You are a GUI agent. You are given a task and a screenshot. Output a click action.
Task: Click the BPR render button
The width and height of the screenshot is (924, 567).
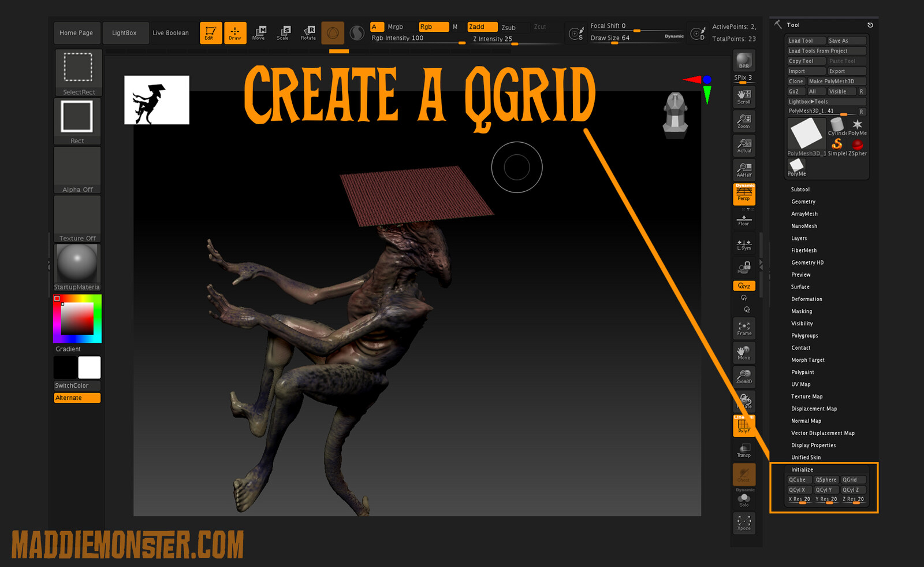[744, 60]
